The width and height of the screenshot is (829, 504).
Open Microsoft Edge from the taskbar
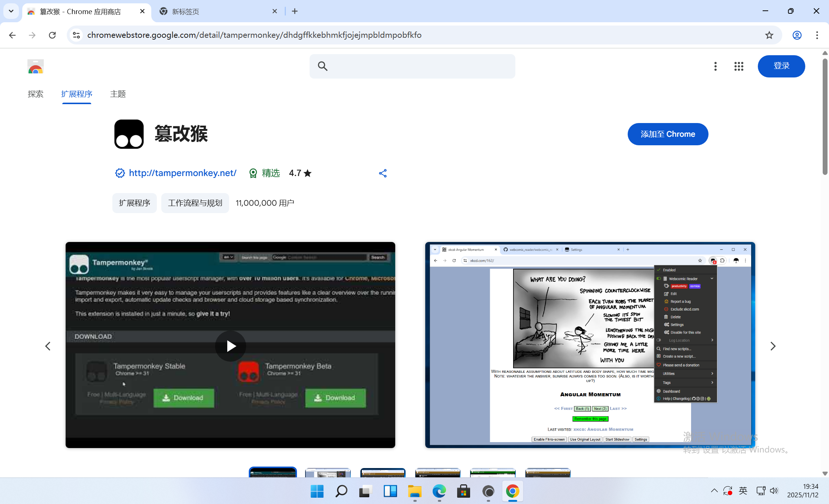pos(439,491)
